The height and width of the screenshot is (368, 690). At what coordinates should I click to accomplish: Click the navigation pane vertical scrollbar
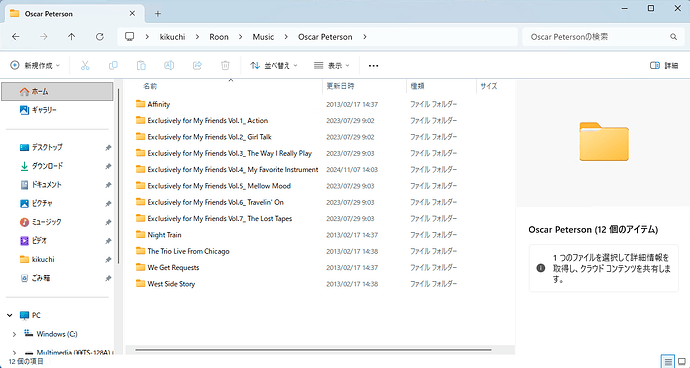pos(118,176)
